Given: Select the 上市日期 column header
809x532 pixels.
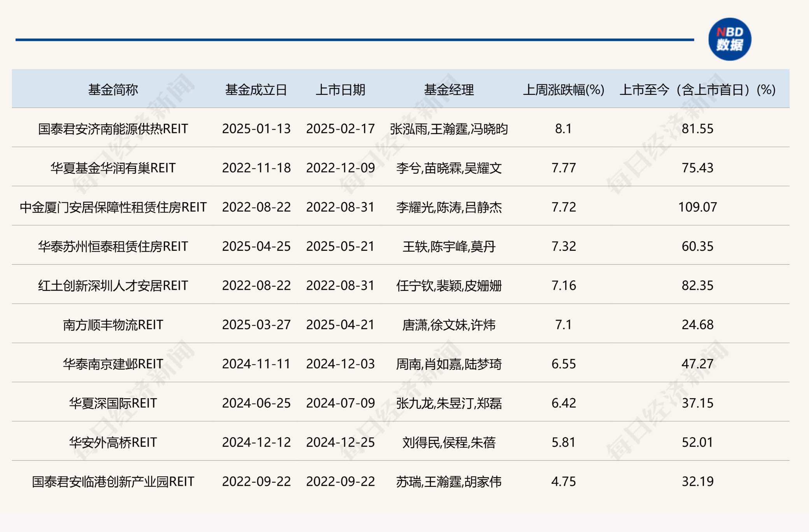Looking at the screenshot, I should coord(340,90).
